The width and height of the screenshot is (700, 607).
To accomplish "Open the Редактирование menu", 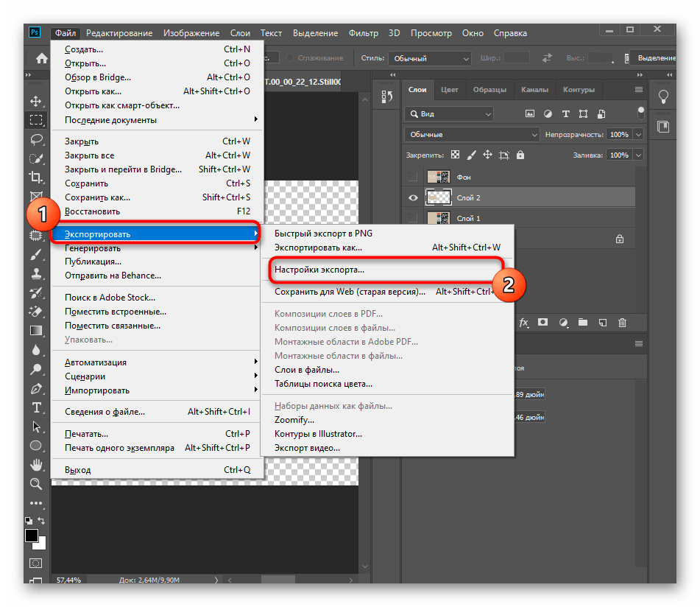I will coord(119,33).
